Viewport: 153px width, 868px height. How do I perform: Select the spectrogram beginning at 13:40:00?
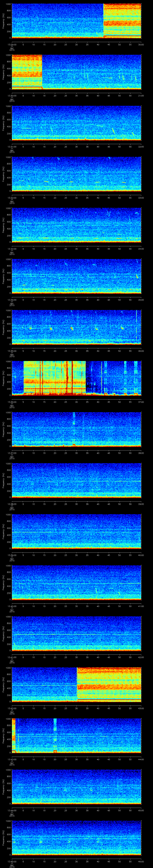[76, 583]
